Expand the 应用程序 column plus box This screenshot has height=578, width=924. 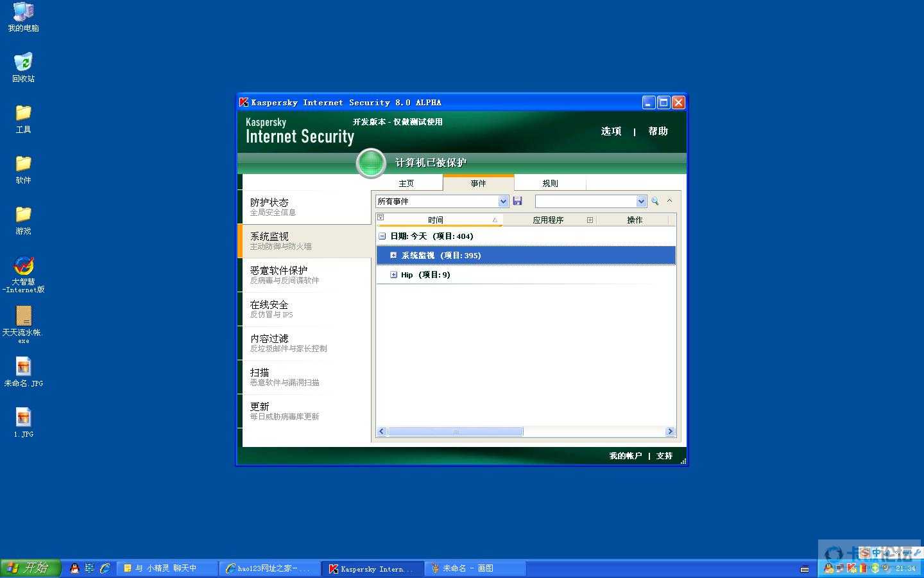(590, 220)
